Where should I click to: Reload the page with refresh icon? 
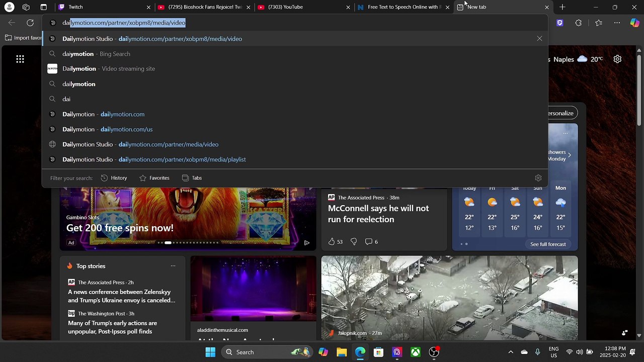pyautogui.click(x=30, y=23)
